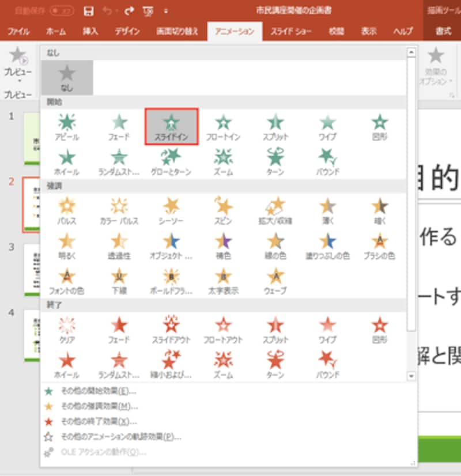Switch to the ホーム tab
This screenshot has width=461, height=476.
point(56,31)
